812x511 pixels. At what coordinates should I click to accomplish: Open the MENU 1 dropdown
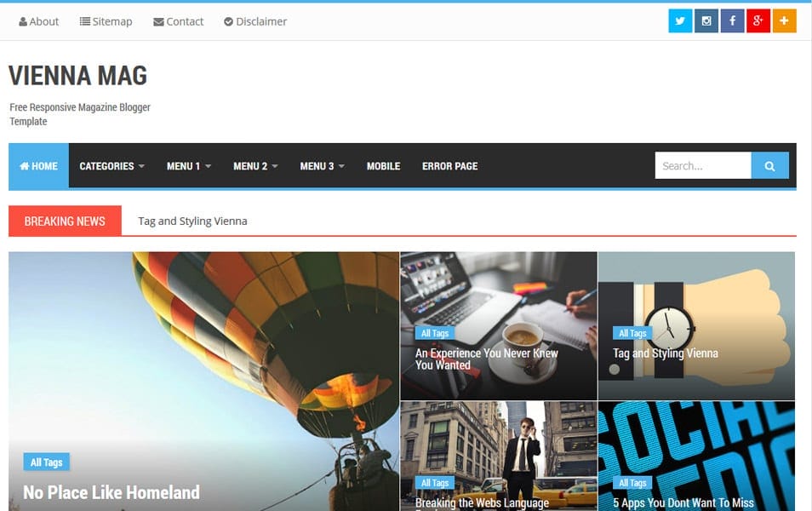pyautogui.click(x=188, y=166)
